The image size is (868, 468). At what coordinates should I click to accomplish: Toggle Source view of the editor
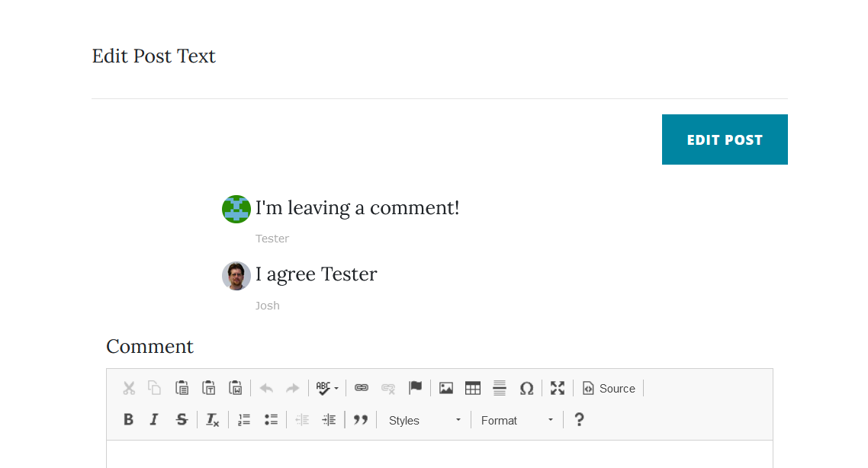coord(609,389)
